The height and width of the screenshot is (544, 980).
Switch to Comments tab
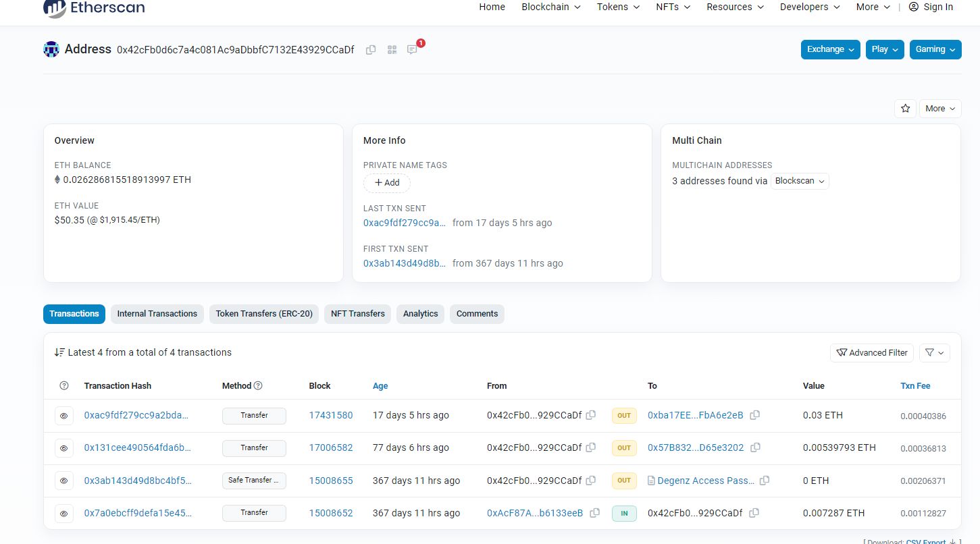pos(477,314)
